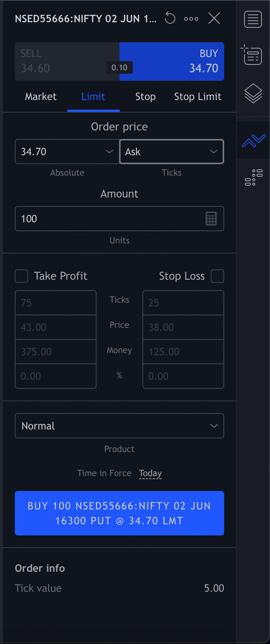This screenshot has height=644, width=270.
Task: Enable the Take Profit checkbox
Action: tap(21, 276)
